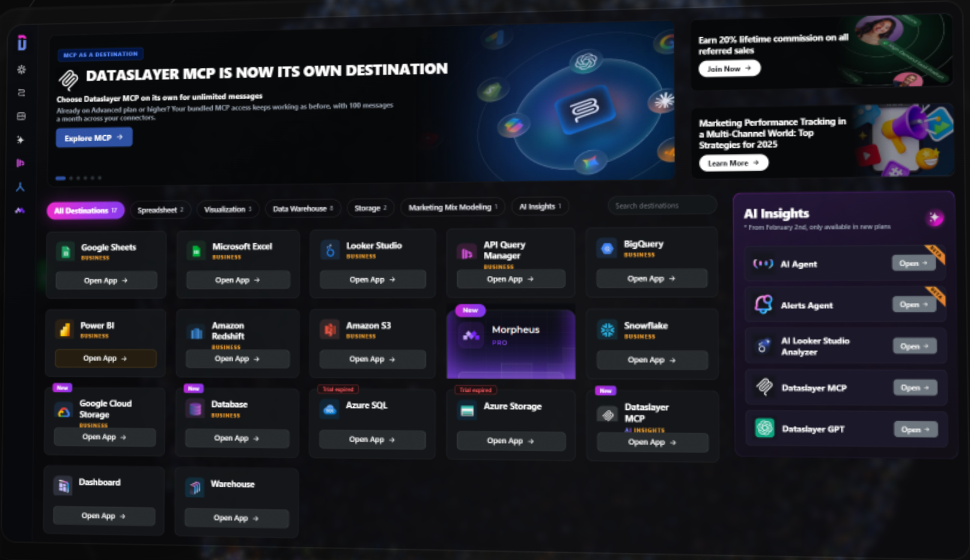Click the sparkle AI icon in sidebar

pos(20,139)
